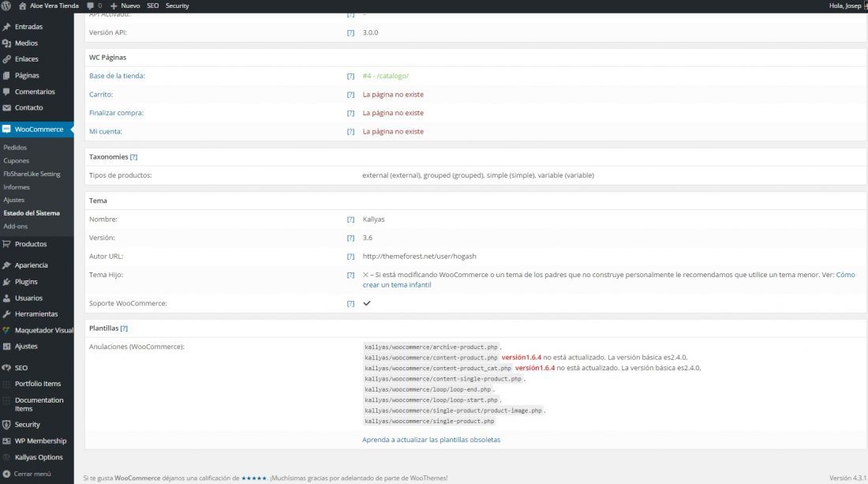The image size is (868, 484).
Task: Click kallyas/woocommerce/archive-product.php template path
Action: pyautogui.click(x=431, y=347)
